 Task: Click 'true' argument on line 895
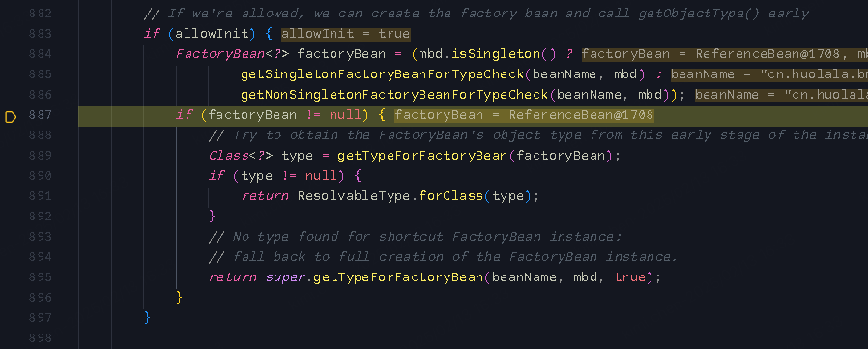tap(630, 277)
